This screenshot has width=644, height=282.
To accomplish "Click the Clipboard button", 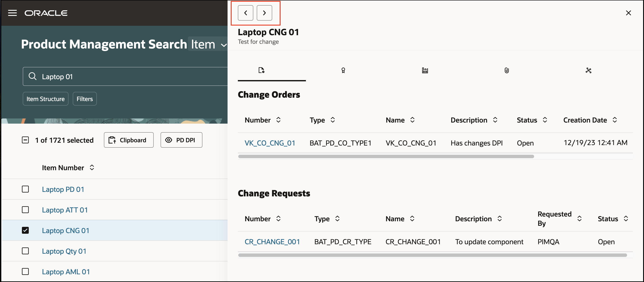I will pyautogui.click(x=129, y=140).
